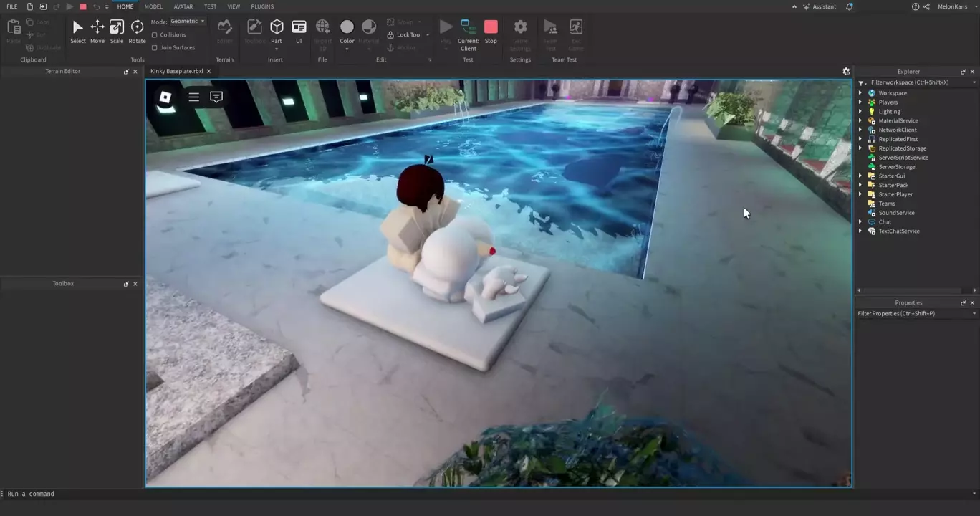Open the in-game chat icon

coord(216,97)
